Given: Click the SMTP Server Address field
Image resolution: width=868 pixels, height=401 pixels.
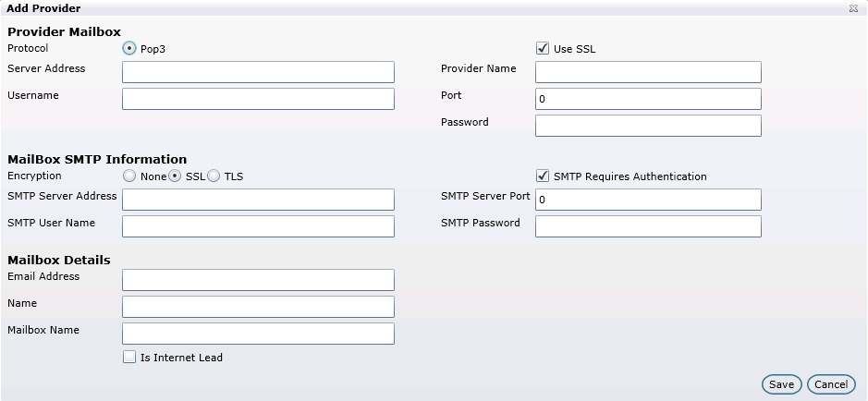Looking at the screenshot, I should pos(258,200).
